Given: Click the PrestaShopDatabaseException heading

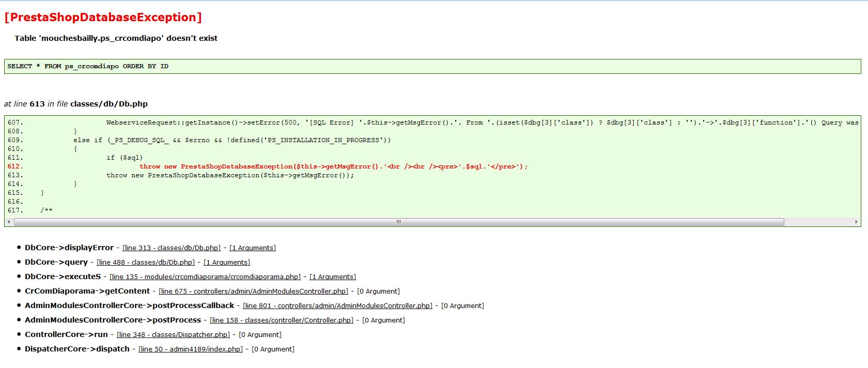Looking at the screenshot, I should (103, 17).
